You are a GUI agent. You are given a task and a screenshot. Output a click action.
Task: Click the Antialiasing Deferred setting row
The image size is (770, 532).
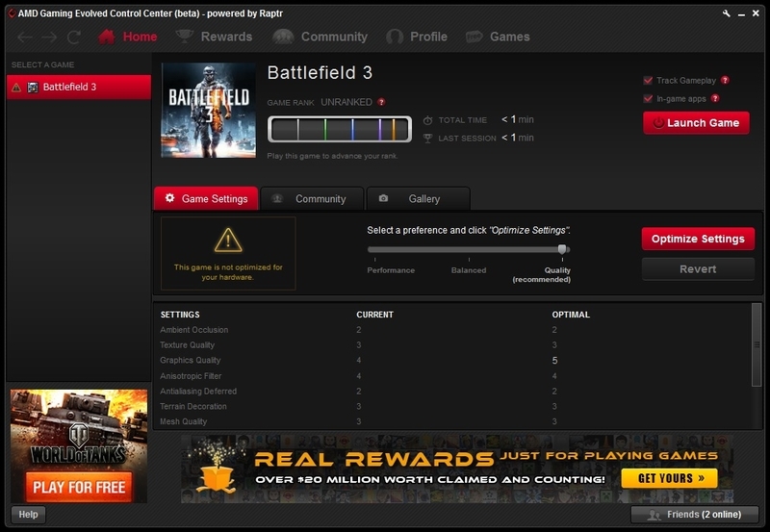coord(451,392)
